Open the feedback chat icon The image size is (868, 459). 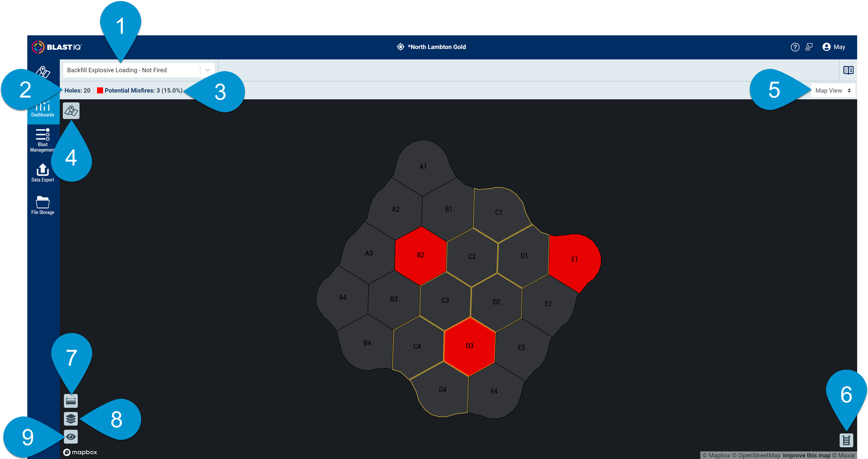tap(809, 47)
